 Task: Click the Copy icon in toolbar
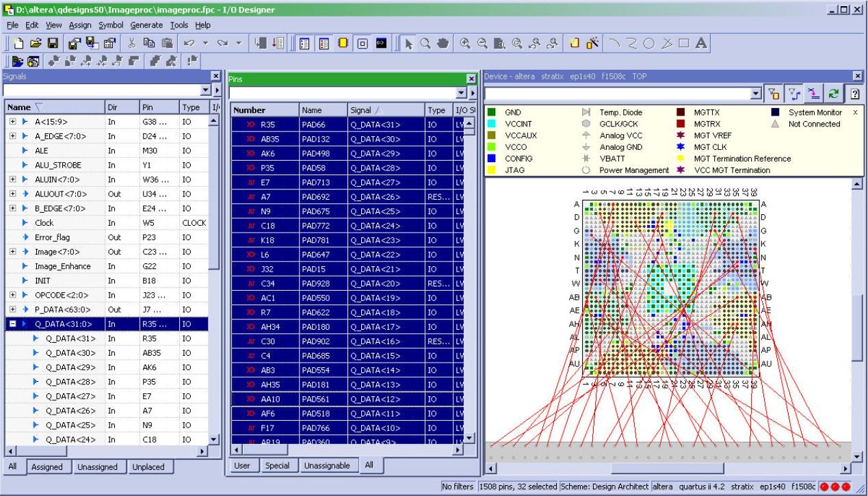coord(148,43)
